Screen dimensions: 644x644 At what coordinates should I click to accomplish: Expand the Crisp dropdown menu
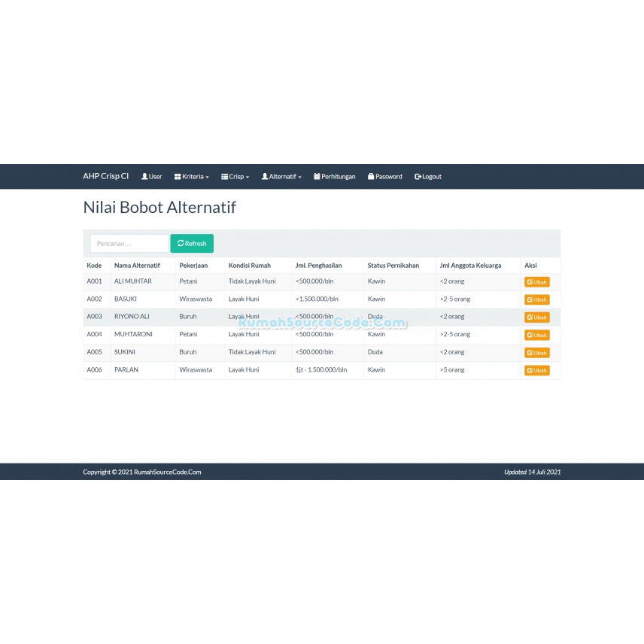(x=235, y=177)
